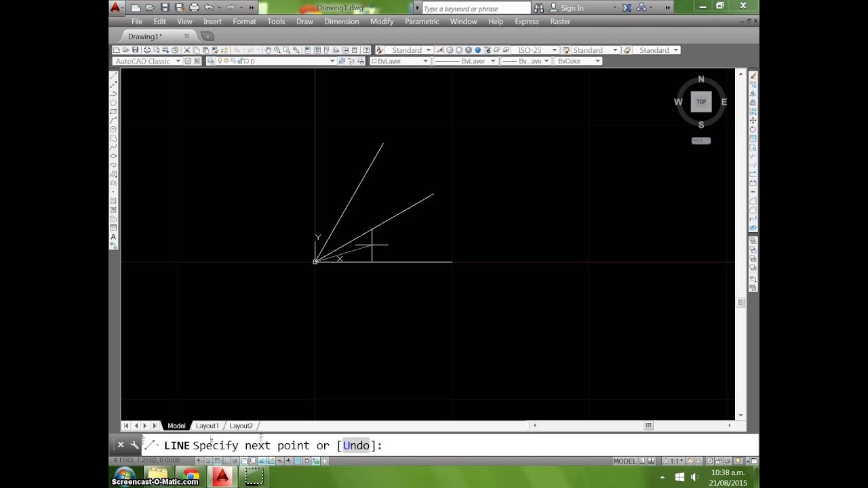Select the Polyline draw tool
The image size is (868, 488).
click(113, 93)
